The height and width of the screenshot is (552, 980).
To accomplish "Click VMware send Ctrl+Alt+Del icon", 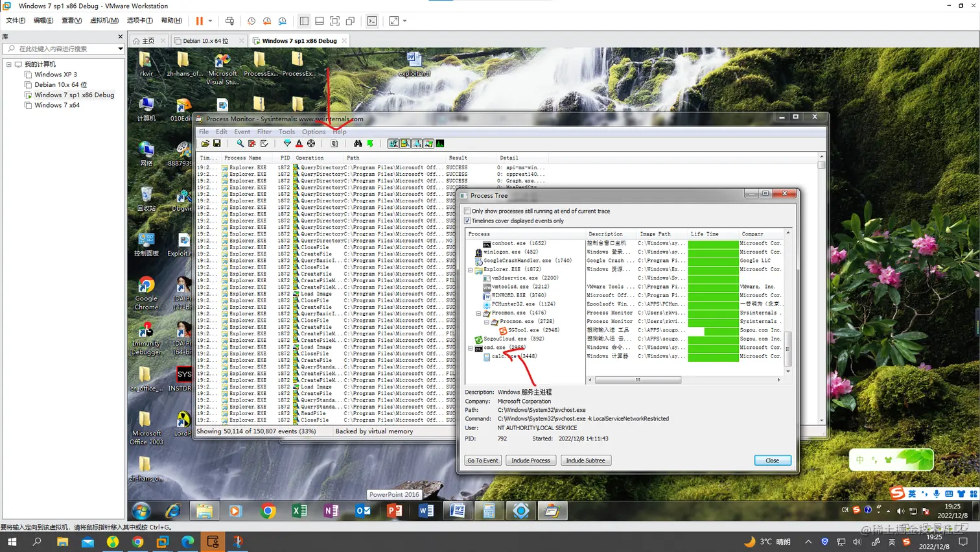I will tap(229, 21).
